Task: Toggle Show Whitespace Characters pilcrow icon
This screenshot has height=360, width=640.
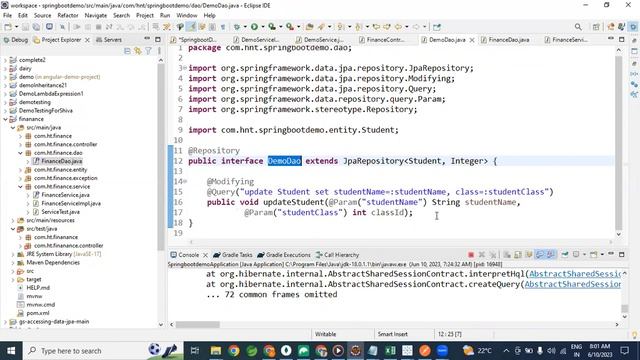Action: 223,27
